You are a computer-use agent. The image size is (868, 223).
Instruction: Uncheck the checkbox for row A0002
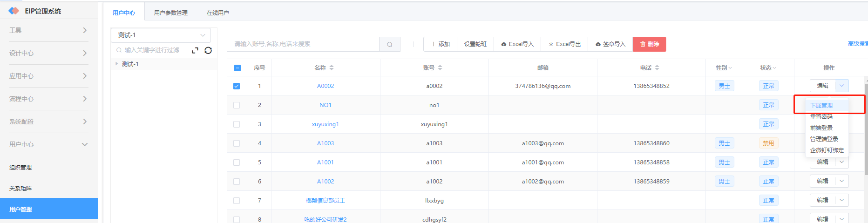[237, 86]
